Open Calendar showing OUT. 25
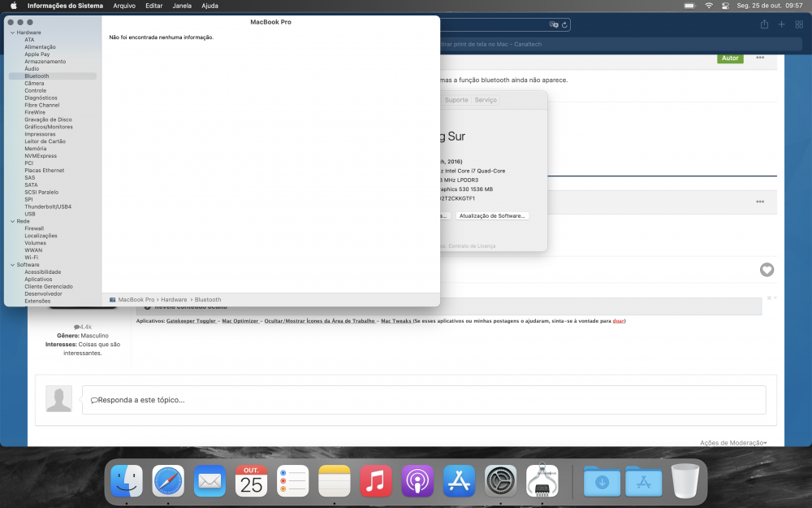This screenshot has height=508, width=812. tap(251, 480)
